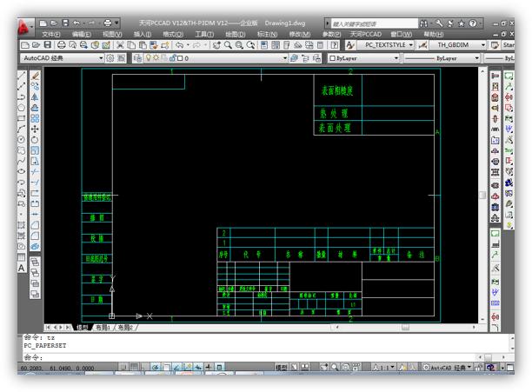Open the 天河PCCAD menu
This screenshot has height=392, width=532.
click(365, 34)
